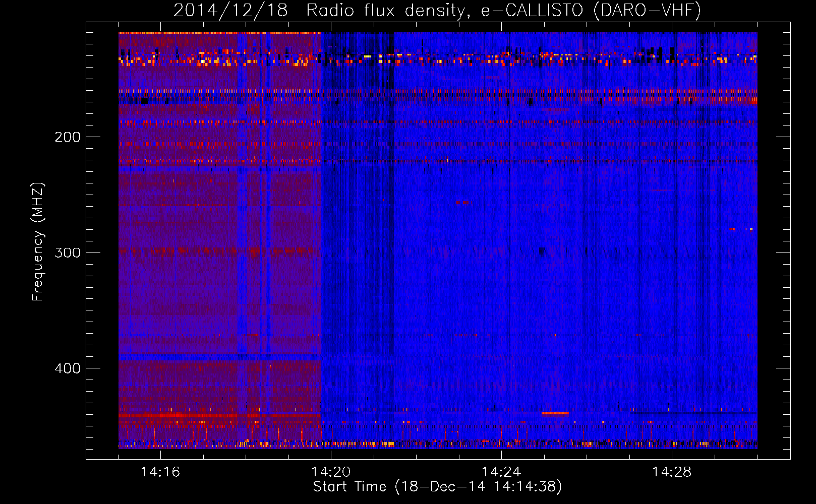Viewport: 816px width, 504px height.
Task: Click the plot title '2014/12/18 Radio flux density, e-CALLISTO (DARO-VHF)'
Action: point(437,10)
